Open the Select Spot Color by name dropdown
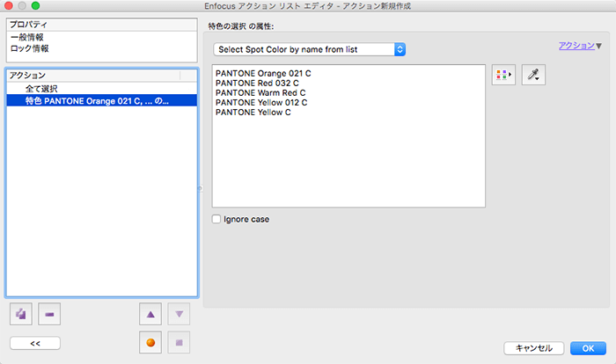The image size is (616, 364). coord(310,49)
